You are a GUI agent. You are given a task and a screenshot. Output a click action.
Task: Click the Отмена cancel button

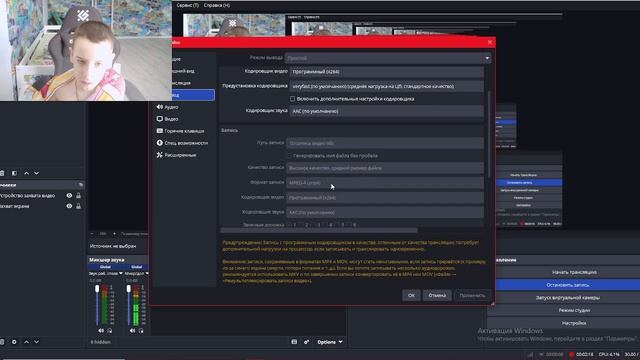[x=437, y=295]
